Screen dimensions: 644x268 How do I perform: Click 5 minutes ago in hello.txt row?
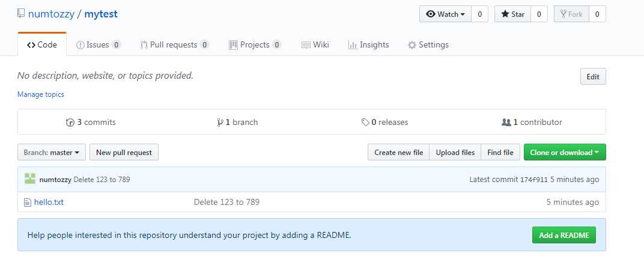tap(573, 203)
